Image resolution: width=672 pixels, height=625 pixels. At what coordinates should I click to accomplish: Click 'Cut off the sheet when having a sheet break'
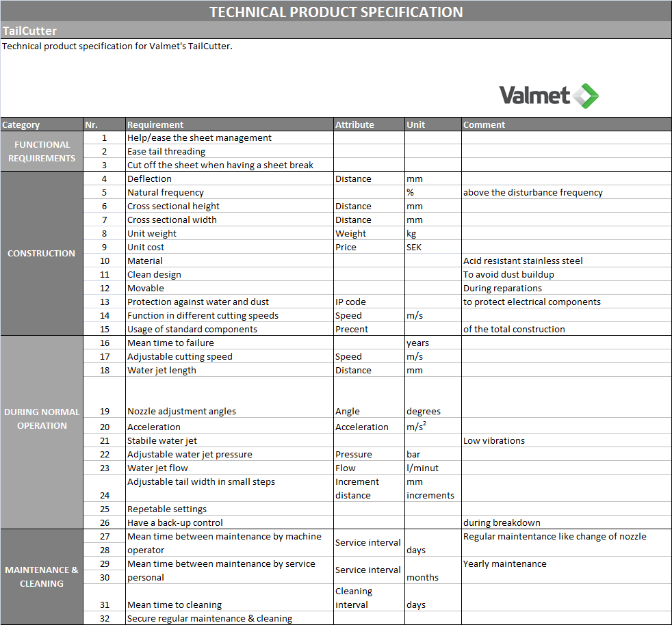(229, 165)
